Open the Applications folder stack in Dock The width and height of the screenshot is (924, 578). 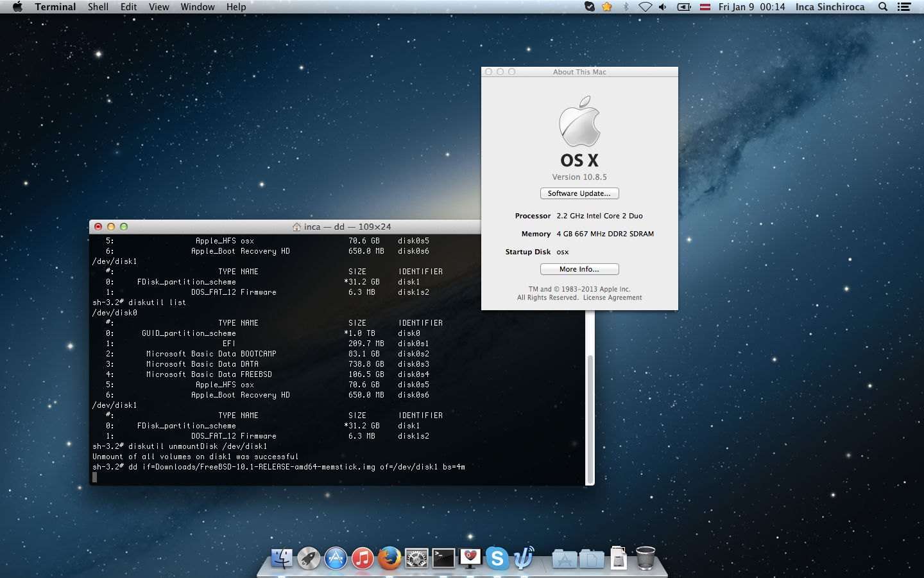565,559
